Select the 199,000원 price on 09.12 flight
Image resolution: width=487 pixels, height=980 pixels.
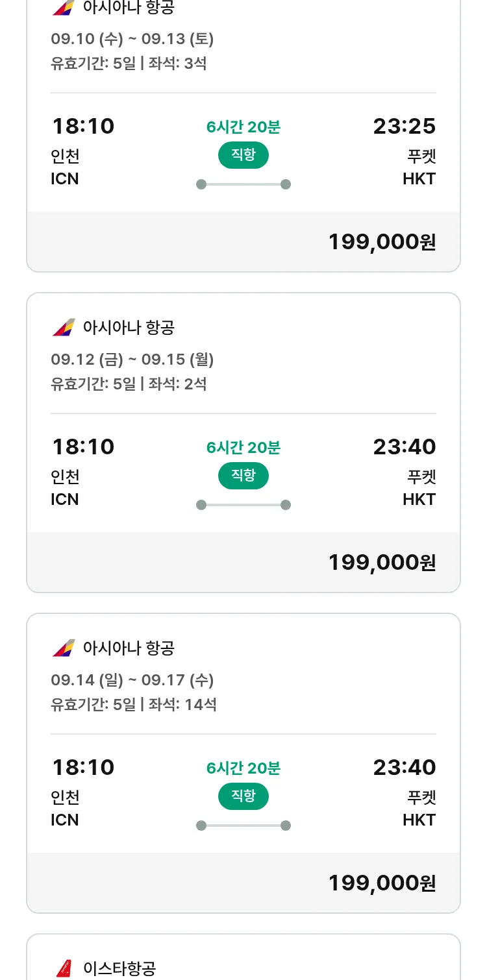(x=382, y=563)
